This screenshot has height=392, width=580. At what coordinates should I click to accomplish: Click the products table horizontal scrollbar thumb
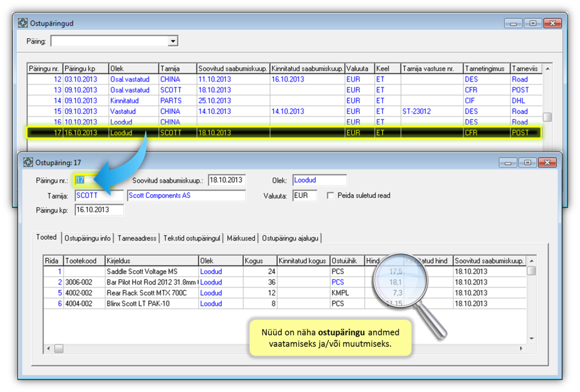(59, 349)
